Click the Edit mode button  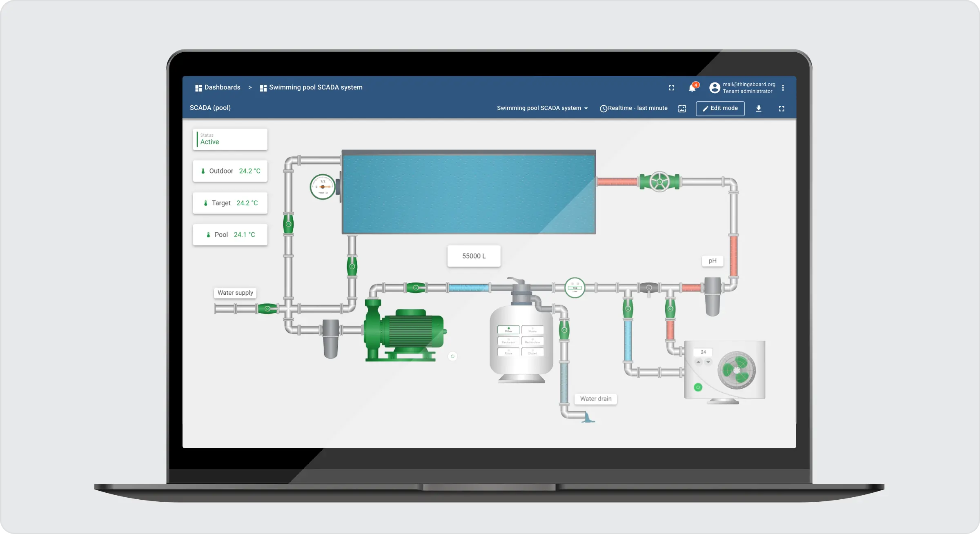(x=720, y=108)
